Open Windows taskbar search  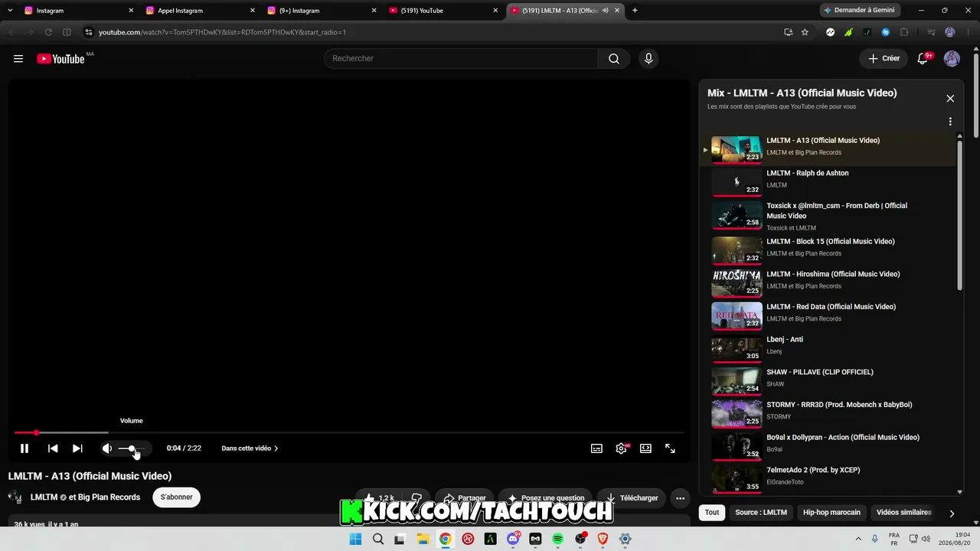click(x=377, y=539)
